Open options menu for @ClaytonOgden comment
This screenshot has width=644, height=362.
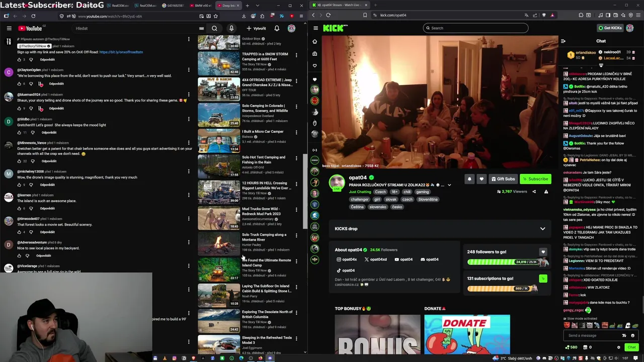(189, 71)
